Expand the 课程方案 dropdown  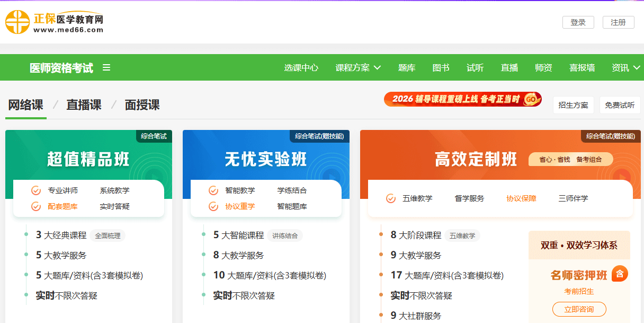359,67
